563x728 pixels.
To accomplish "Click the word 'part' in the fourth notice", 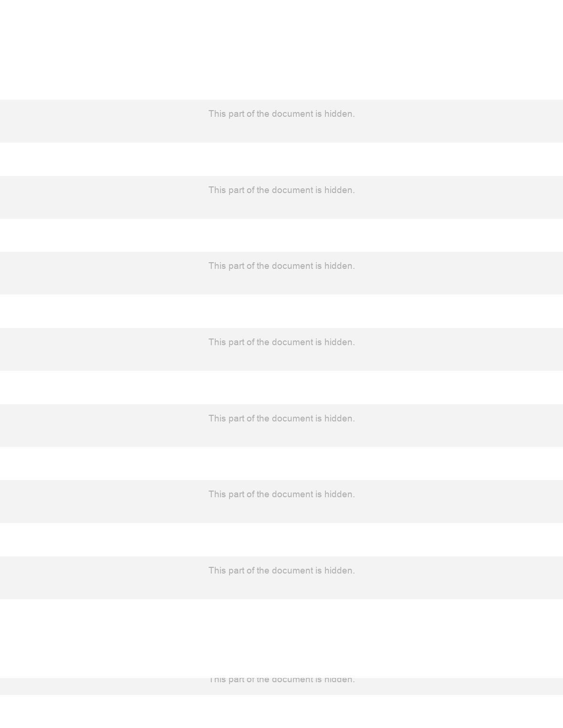I will [x=236, y=342].
